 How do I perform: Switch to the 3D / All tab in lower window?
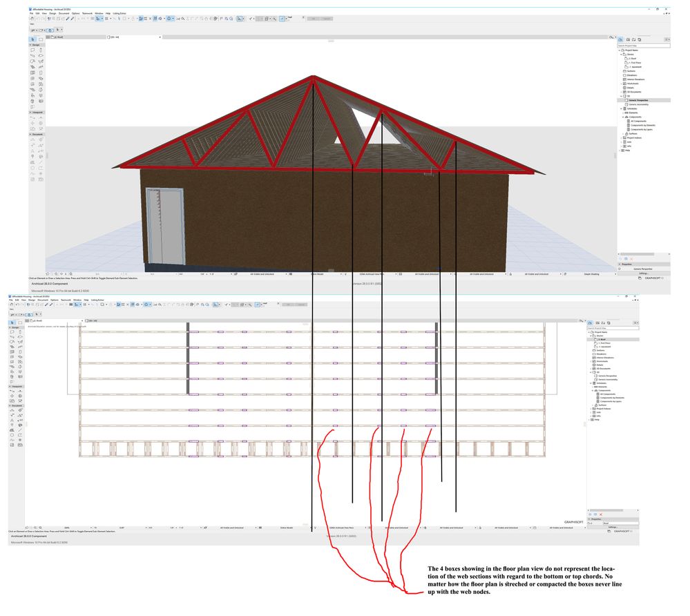(x=112, y=320)
